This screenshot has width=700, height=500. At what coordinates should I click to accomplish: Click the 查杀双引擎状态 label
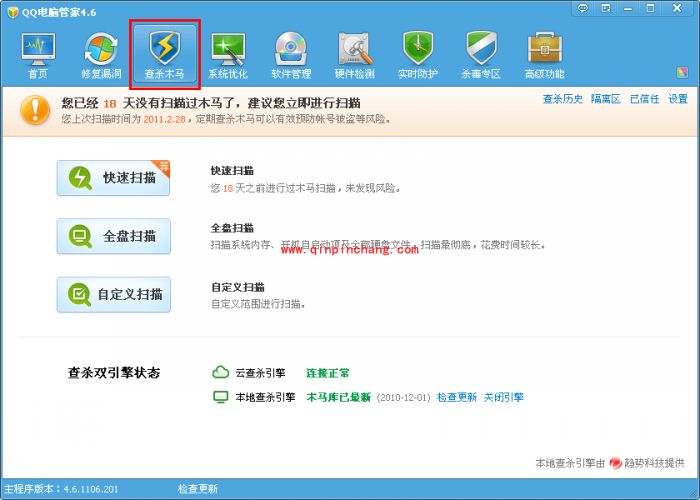(114, 373)
